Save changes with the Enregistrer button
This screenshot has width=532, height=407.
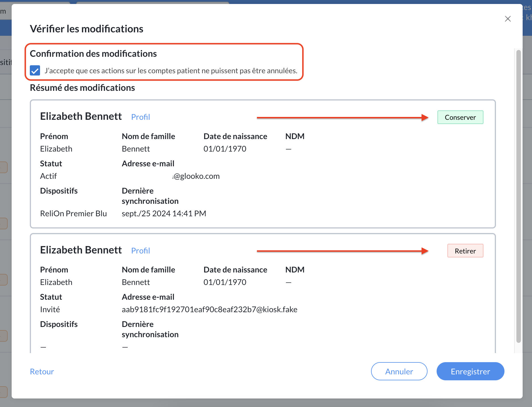(470, 371)
